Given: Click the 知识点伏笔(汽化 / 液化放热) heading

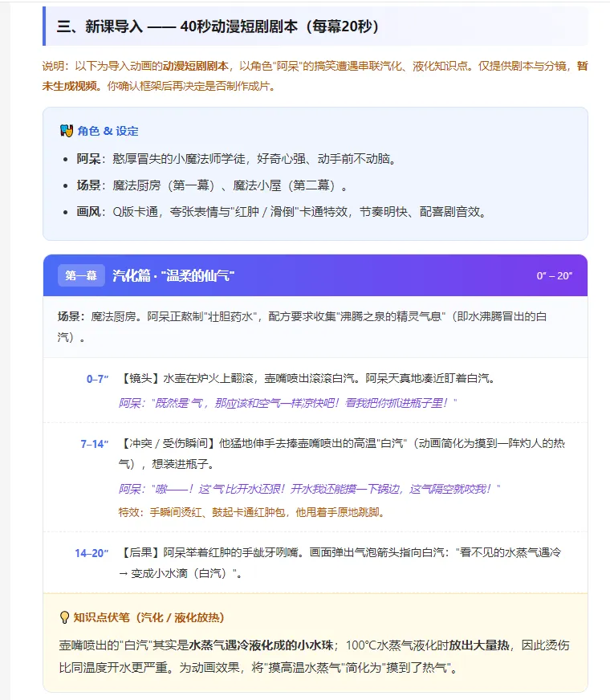Looking at the screenshot, I should [x=148, y=617].
